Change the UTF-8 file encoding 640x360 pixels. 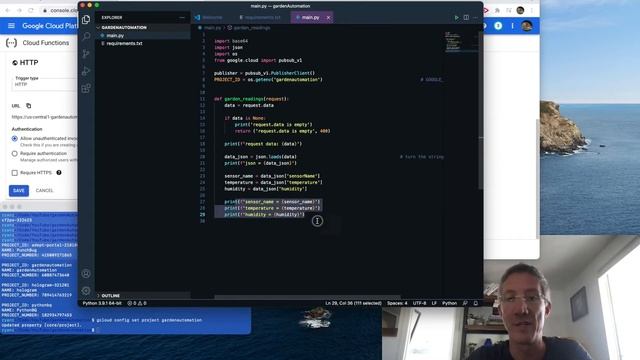419,303
